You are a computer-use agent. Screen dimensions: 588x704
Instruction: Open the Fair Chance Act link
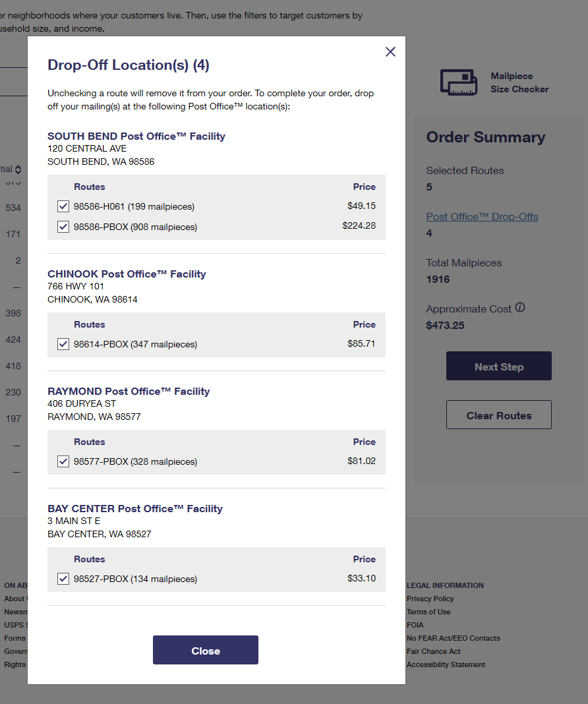tap(433, 651)
